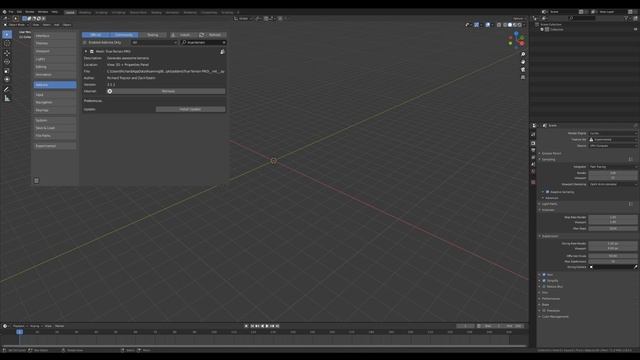Open add-on category dropdown showing All
This screenshot has width=640, height=360.
154,42
